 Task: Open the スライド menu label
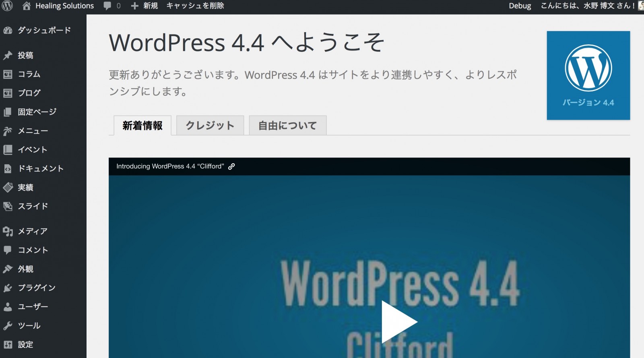click(33, 206)
